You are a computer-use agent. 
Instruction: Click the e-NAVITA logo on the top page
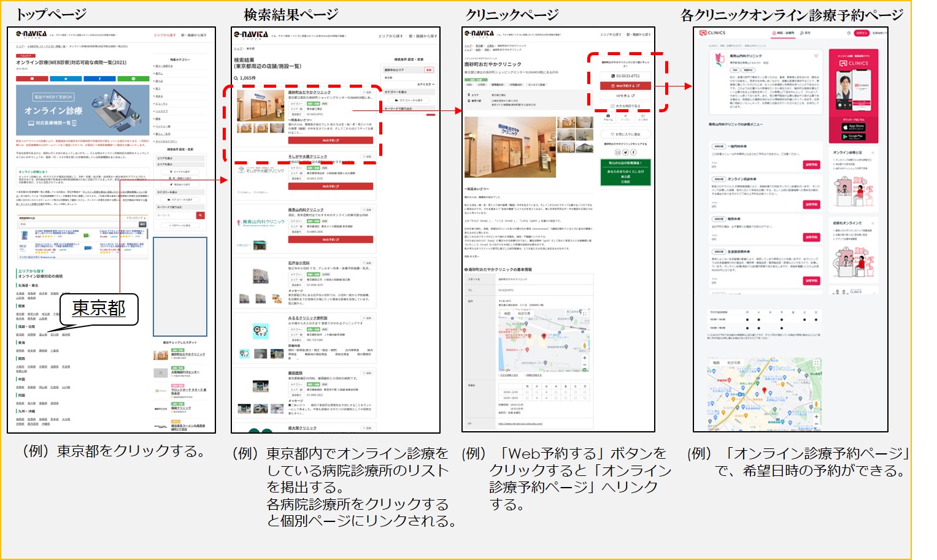tap(31, 34)
